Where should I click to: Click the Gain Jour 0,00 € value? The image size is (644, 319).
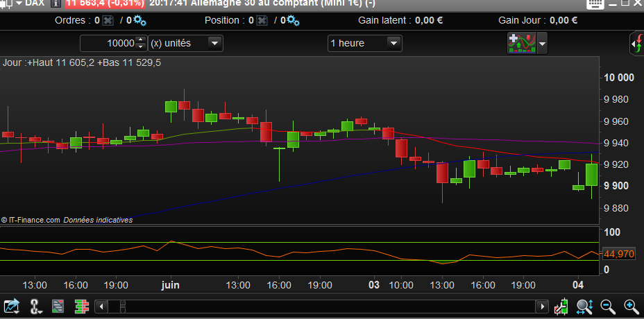click(x=563, y=21)
